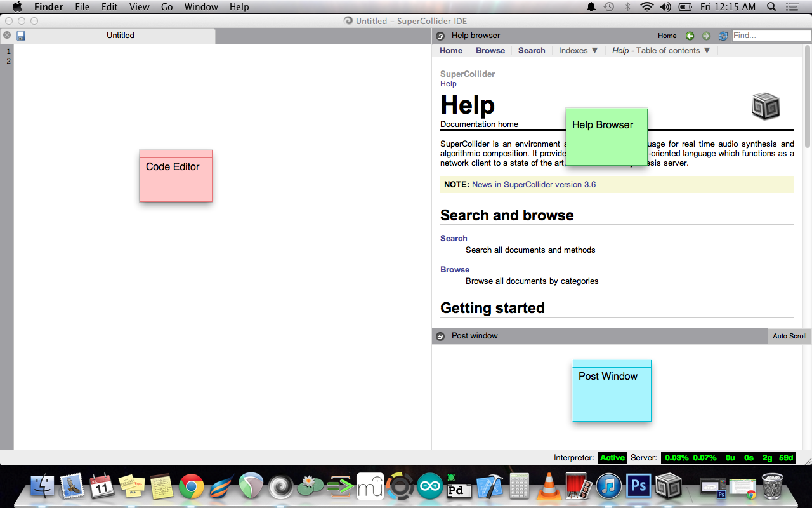Click the Browse link under Search and browse
This screenshot has width=812, height=508.
[x=455, y=270]
